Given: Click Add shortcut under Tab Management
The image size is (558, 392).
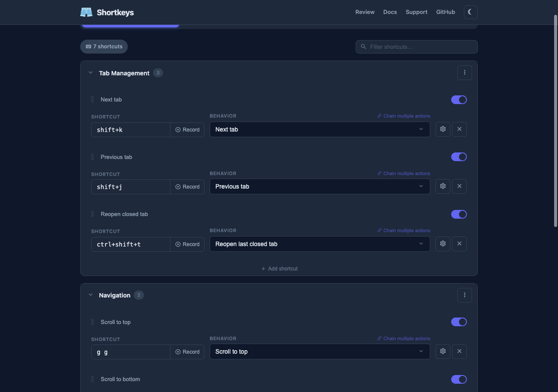Looking at the screenshot, I should (x=279, y=268).
